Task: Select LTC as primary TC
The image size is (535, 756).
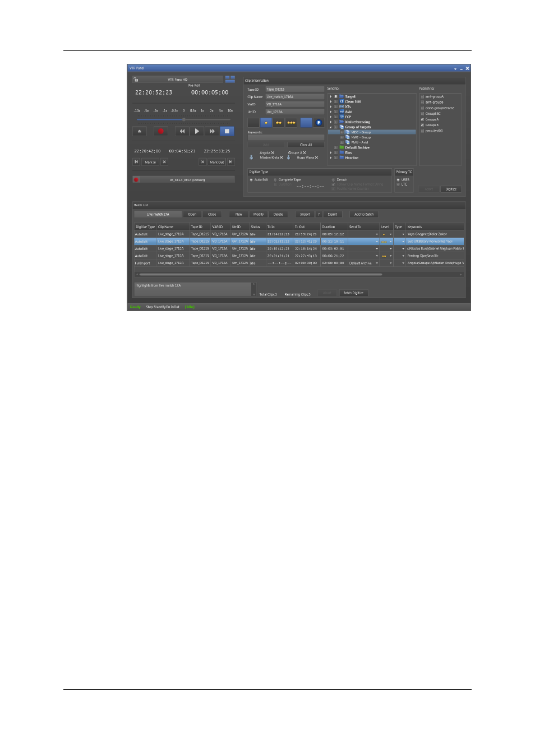Action: click(x=398, y=184)
